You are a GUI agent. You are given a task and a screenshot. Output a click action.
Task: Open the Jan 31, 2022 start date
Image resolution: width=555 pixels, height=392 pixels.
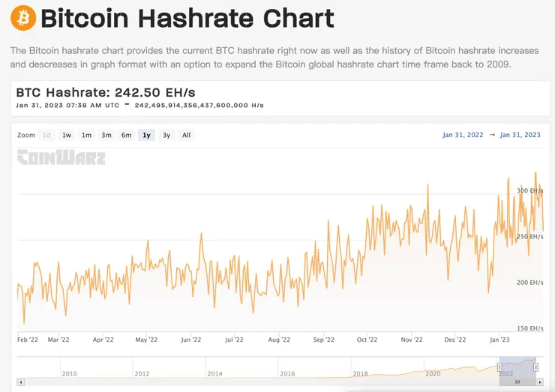463,136
